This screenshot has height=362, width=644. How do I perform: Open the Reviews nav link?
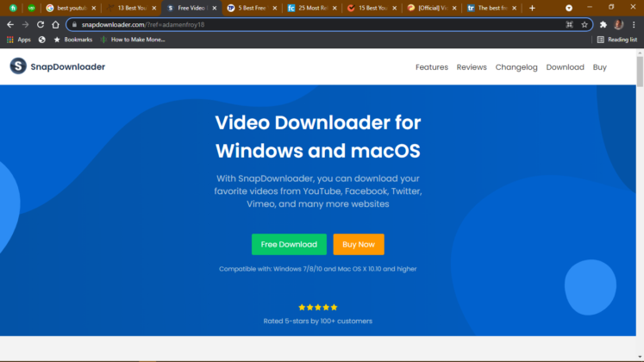click(x=472, y=67)
